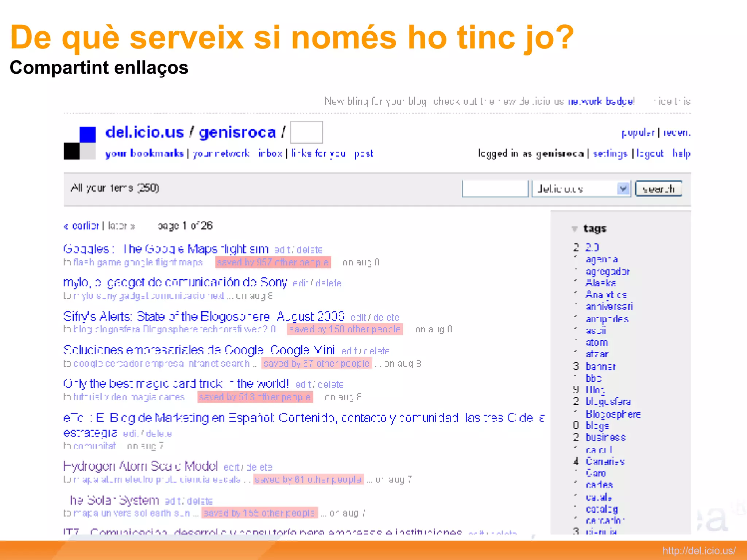Open Goggles Google Maps flight sim bookmark
Image resolution: width=747 pixels, height=560 pixels.
click(166, 249)
